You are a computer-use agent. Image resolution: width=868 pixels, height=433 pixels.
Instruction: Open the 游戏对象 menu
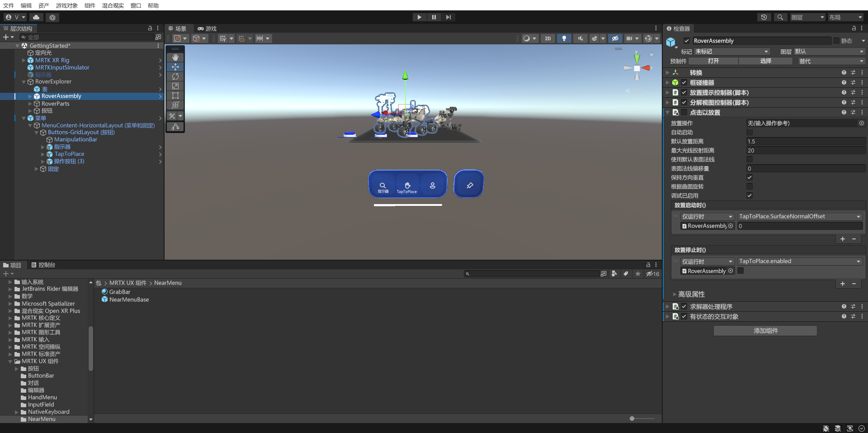(66, 5)
